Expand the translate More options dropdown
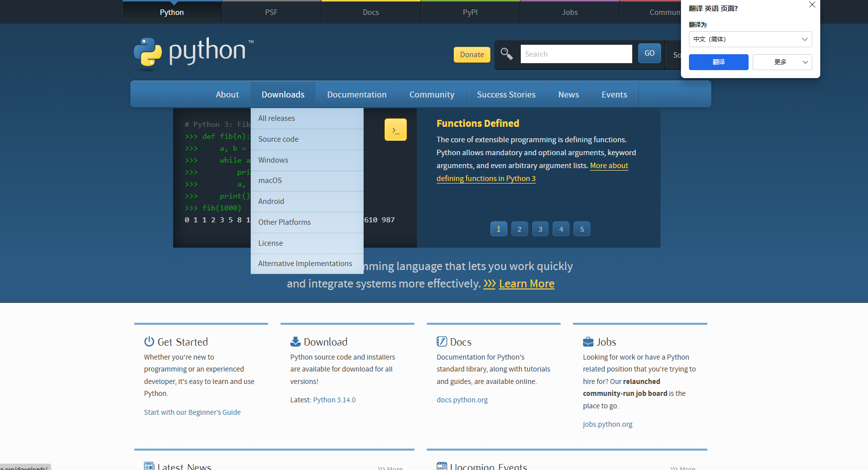The height and width of the screenshot is (470, 868). [782, 62]
